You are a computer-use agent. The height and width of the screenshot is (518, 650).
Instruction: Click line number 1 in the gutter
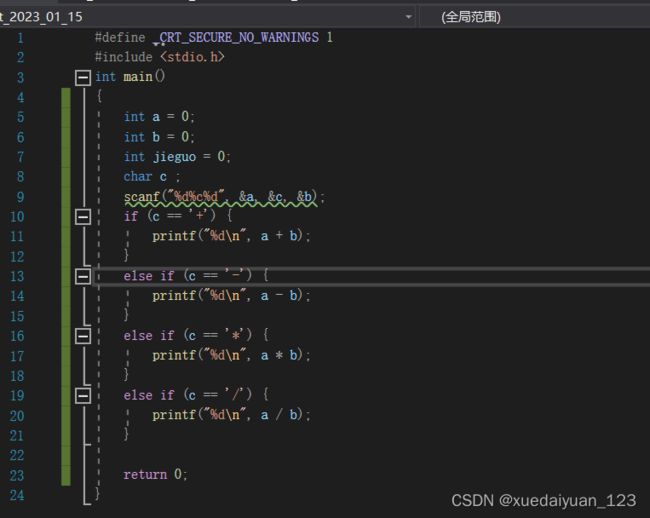20,38
